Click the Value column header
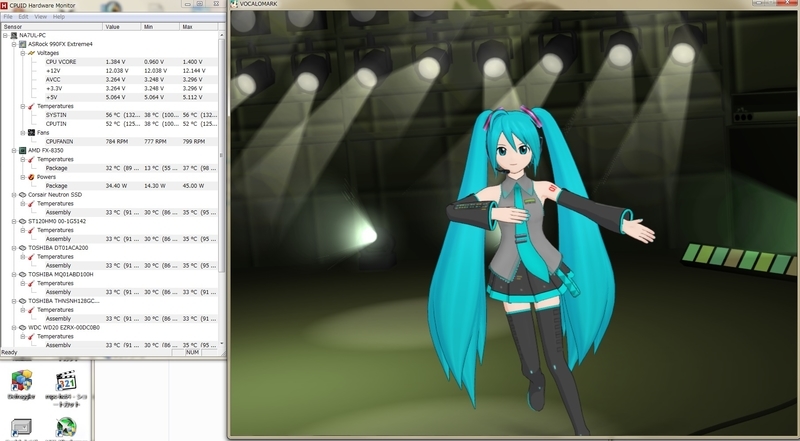The width and height of the screenshot is (800, 441). [121, 27]
